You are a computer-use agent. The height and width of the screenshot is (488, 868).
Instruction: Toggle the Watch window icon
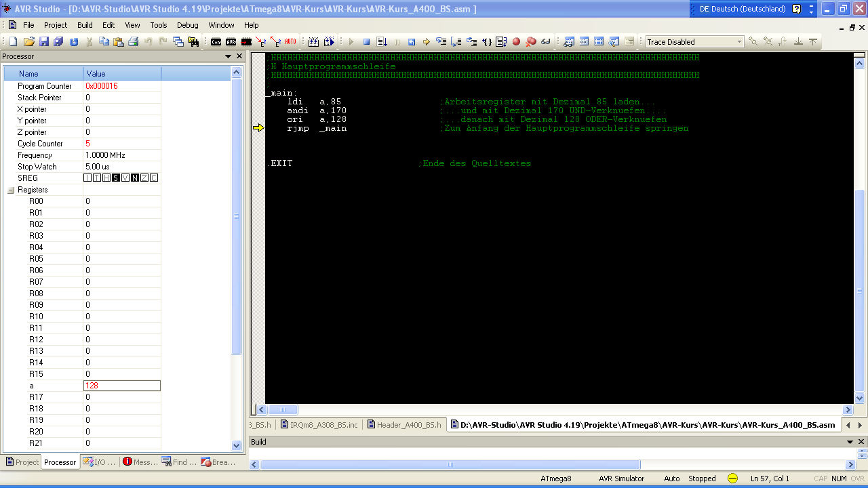pos(569,41)
